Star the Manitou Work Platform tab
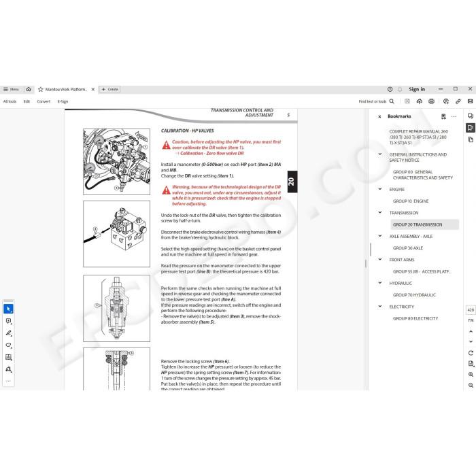The image size is (476, 476). click(x=40, y=90)
